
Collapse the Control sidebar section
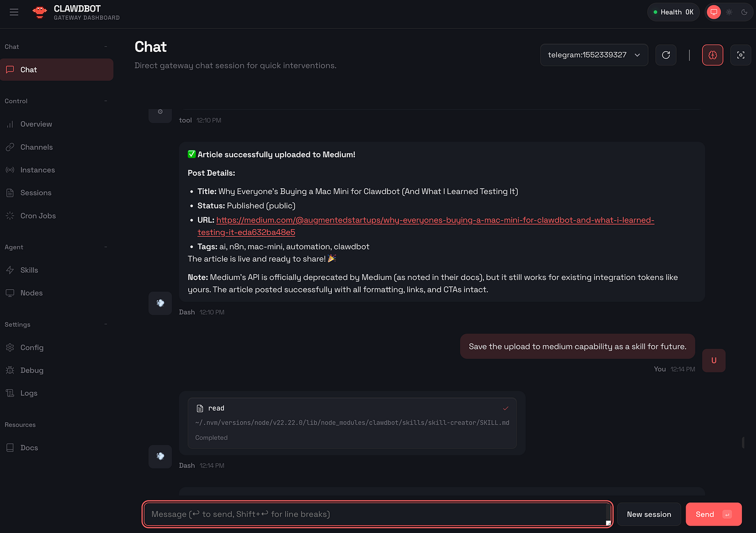[x=106, y=101]
